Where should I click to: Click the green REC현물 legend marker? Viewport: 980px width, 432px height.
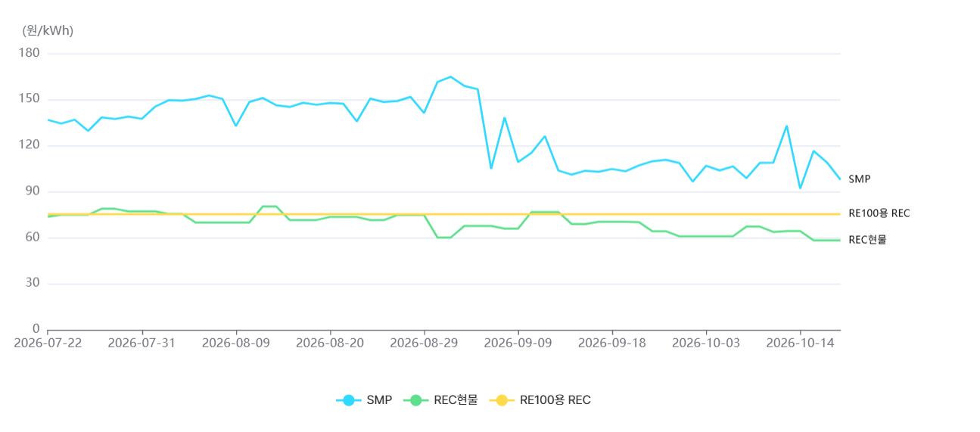click(x=415, y=400)
